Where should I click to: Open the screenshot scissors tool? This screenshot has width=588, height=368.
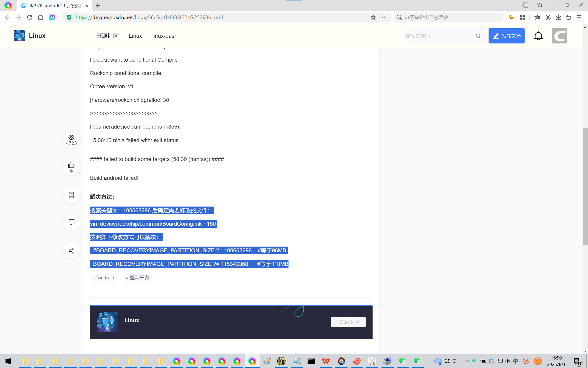pyautogui.click(x=548, y=17)
